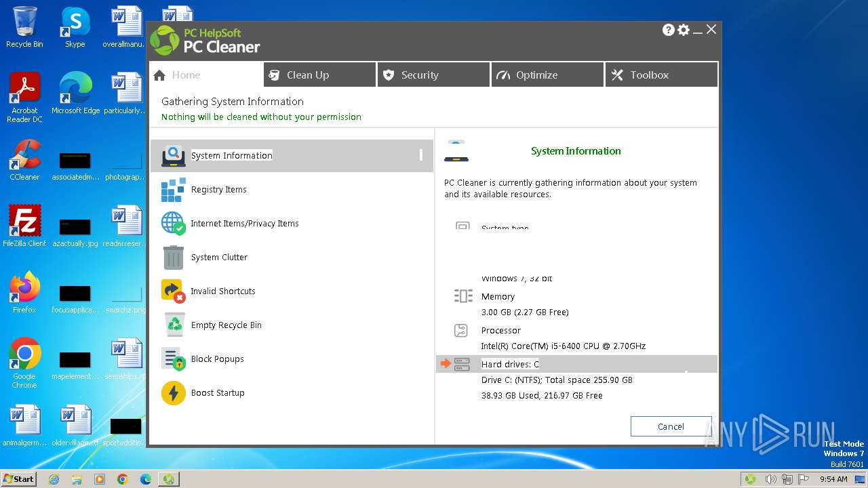Click the Boost Startup lightning icon
Screen dimensions: 868x488
tap(174, 393)
